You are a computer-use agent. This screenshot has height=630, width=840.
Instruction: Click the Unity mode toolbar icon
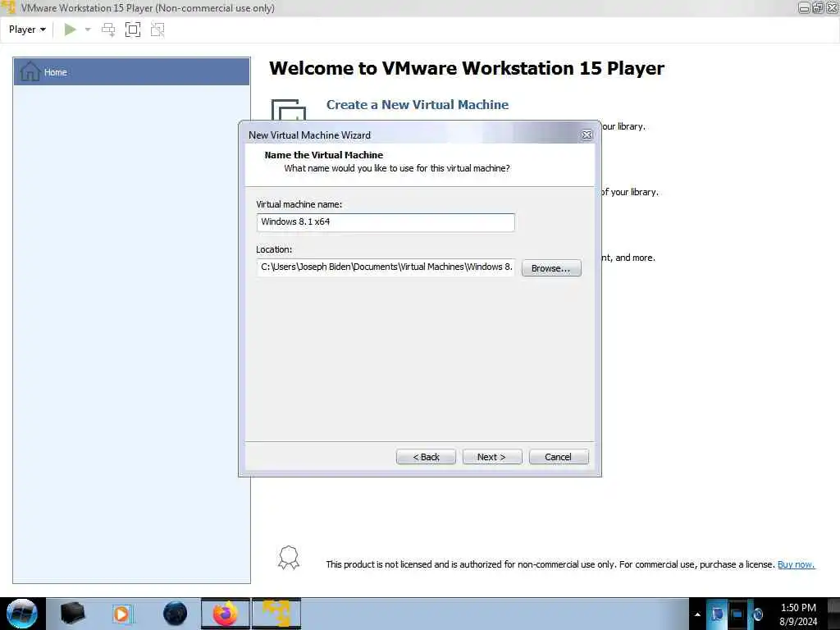click(x=157, y=30)
